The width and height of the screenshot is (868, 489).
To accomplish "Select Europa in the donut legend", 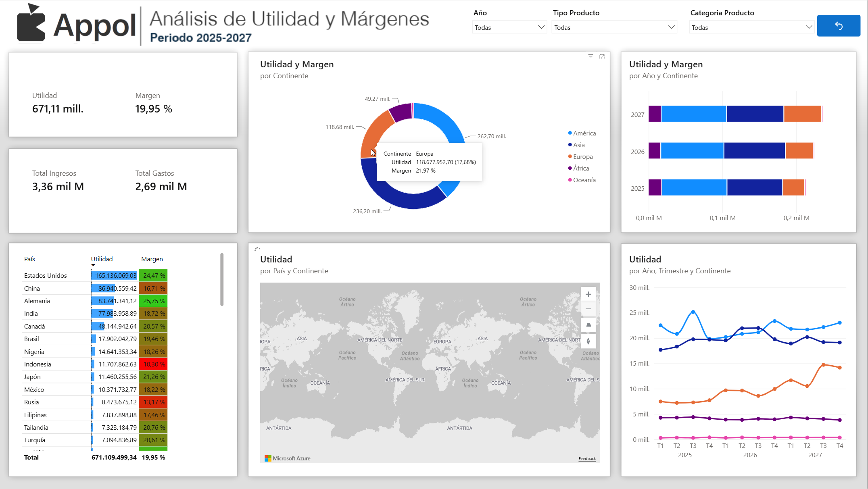I will click(580, 156).
